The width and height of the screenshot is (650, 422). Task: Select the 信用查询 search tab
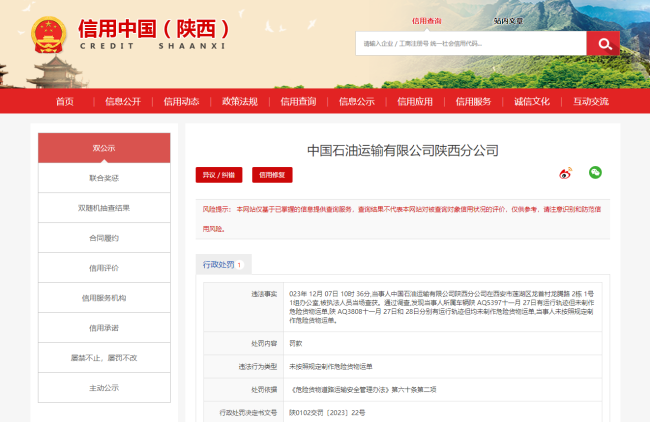tap(427, 21)
